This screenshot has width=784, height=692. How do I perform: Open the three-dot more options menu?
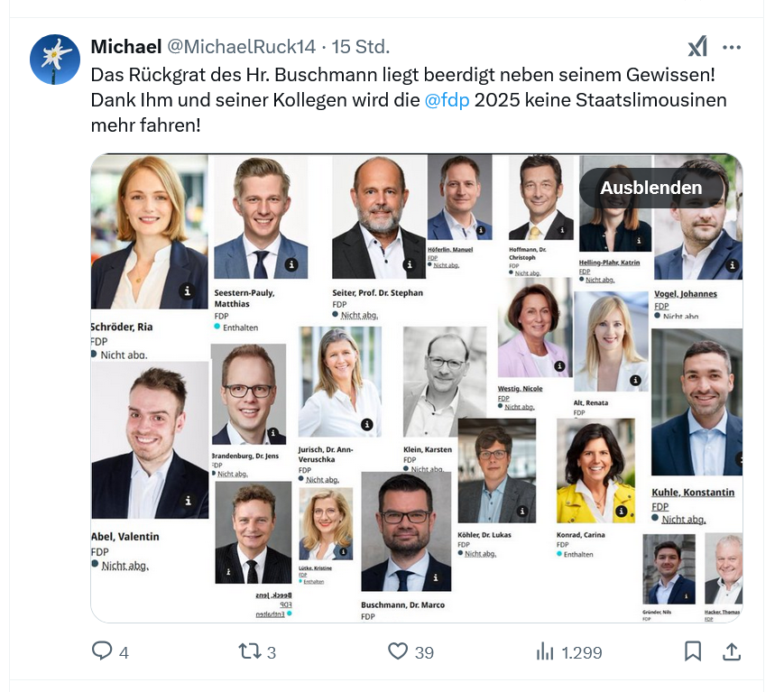[x=732, y=47]
